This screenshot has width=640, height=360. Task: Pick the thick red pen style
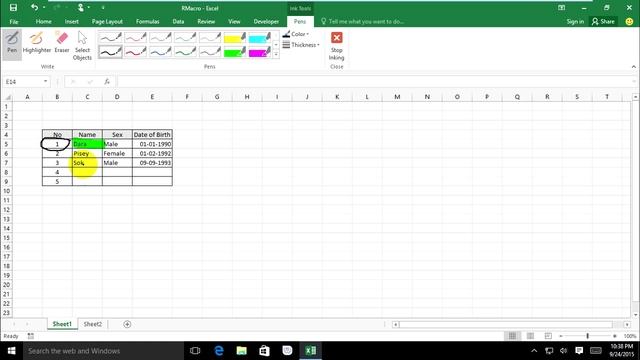pos(136,51)
